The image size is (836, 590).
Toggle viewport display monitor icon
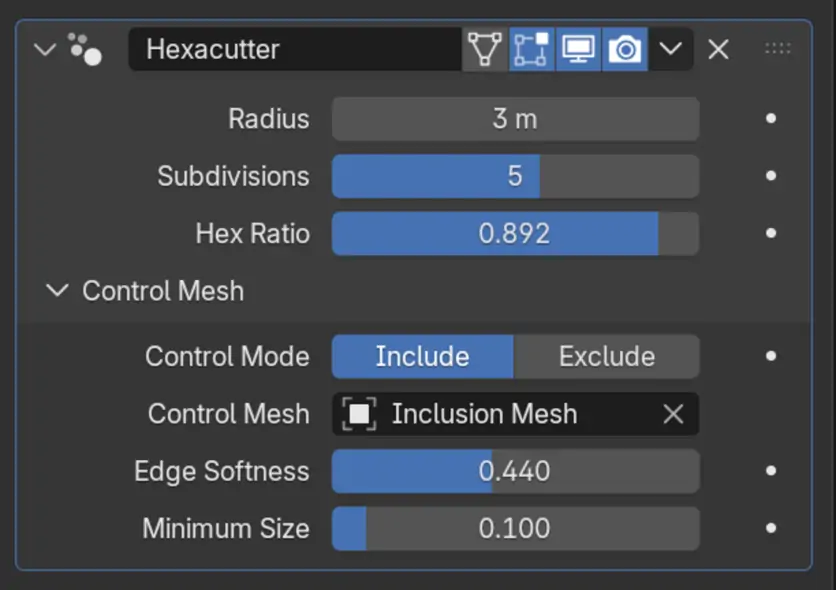[x=579, y=49]
